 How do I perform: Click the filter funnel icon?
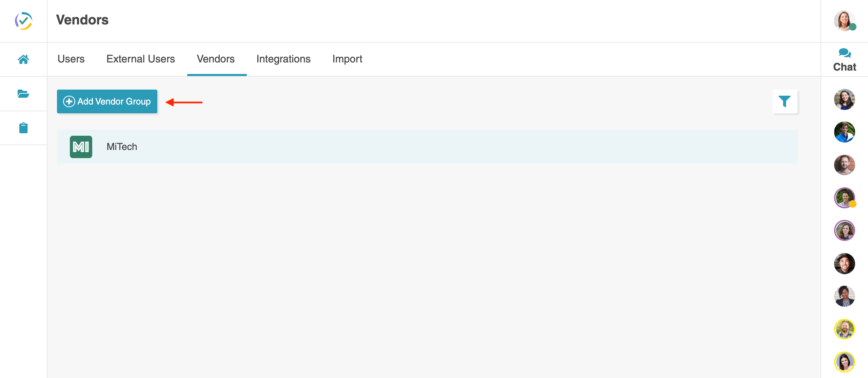pos(785,101)
